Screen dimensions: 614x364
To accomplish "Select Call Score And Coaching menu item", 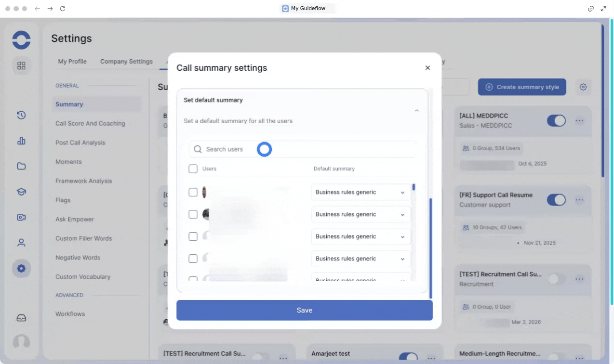I will tap(90, 124).
